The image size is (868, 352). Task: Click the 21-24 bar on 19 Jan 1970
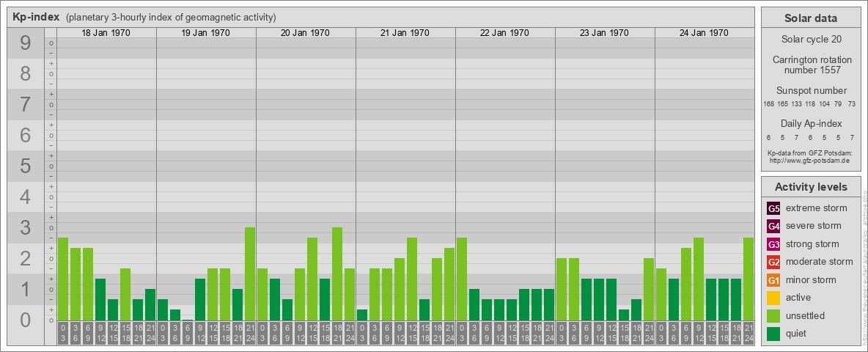250,274
